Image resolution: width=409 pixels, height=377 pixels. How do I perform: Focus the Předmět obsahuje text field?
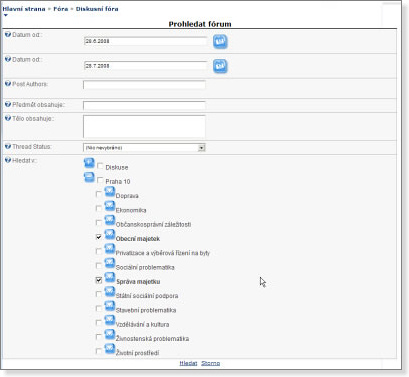144,105
